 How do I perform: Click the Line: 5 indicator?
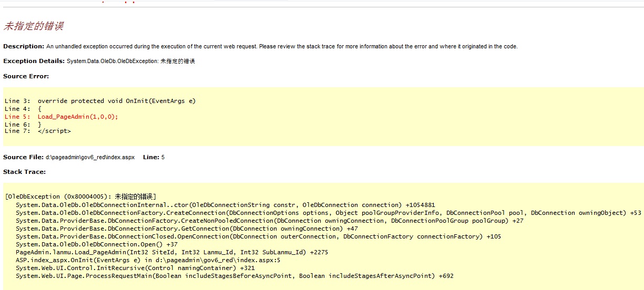pos(154,157)
